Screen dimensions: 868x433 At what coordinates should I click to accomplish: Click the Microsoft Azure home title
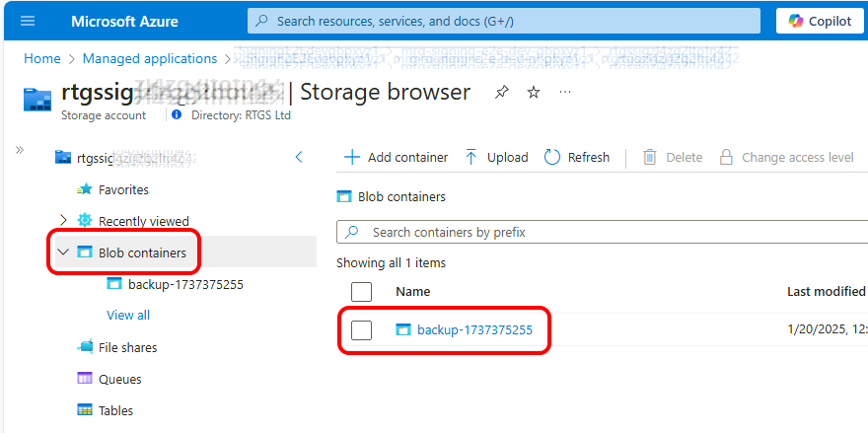[x=124, y=22]
